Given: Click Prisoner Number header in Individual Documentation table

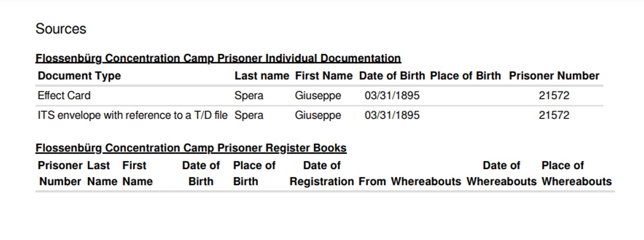Looking at the screenshot, I should [554, 76].
